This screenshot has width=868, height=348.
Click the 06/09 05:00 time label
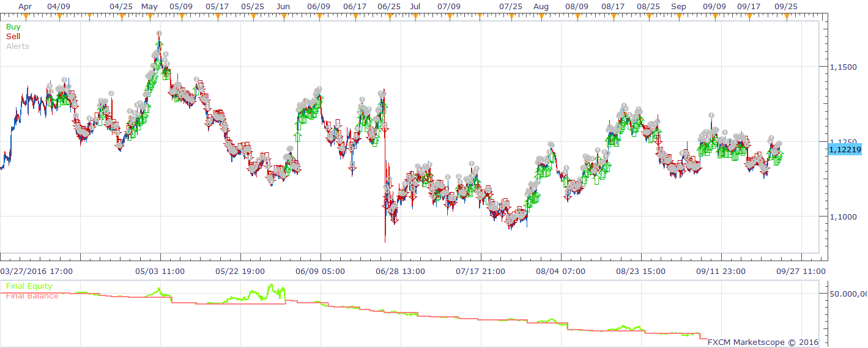coord(320,271)
